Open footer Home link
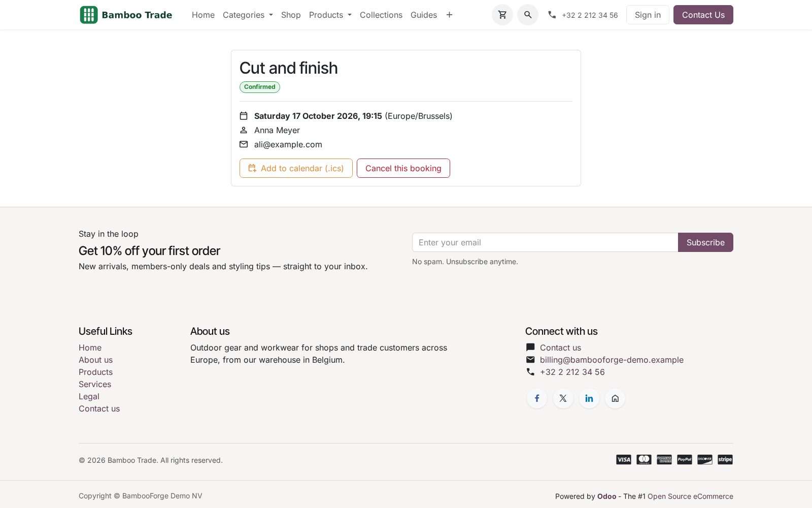The image size is (812, 508). pyautogui.click(x=90, y=347)
